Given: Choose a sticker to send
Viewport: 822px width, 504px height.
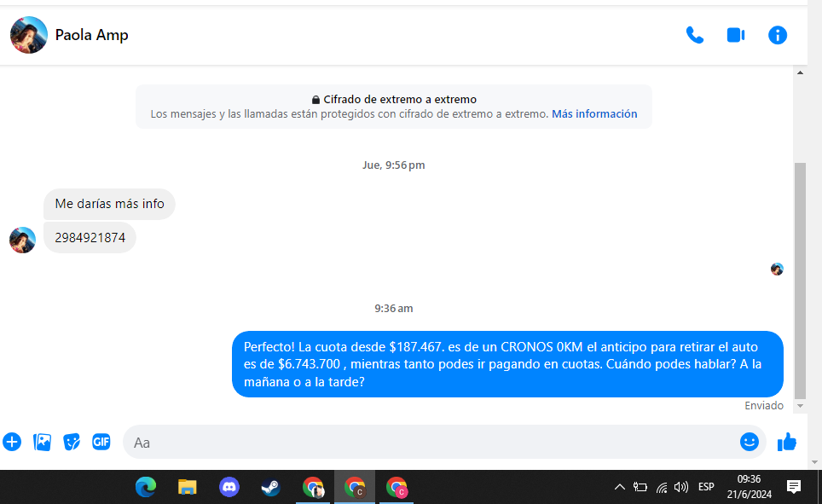Looking at the screenshot, I should (x=72, y=442).
